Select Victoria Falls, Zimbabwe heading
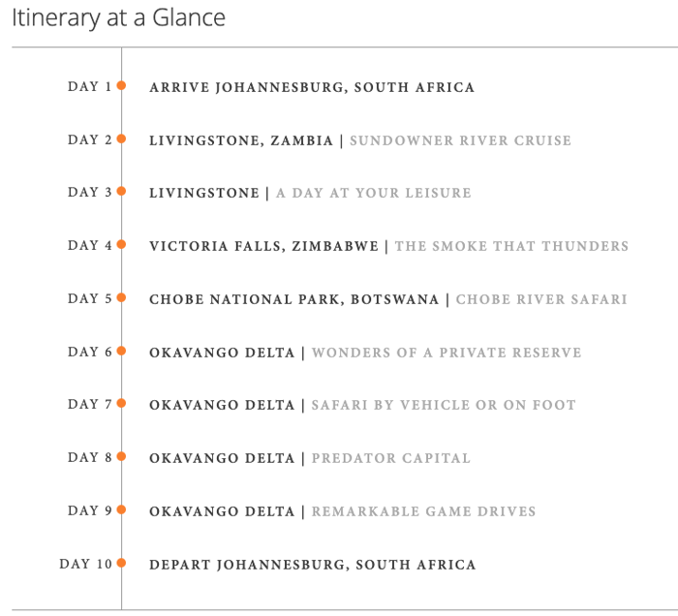Image resolution: width=678 pixels, height=616 pixels. click(263, 246)
